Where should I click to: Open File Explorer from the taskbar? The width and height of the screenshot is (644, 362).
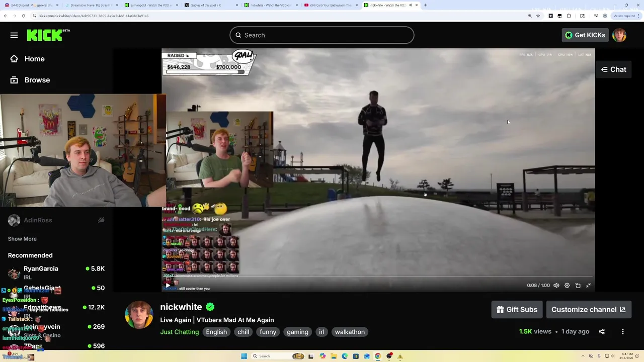[333, 356]
